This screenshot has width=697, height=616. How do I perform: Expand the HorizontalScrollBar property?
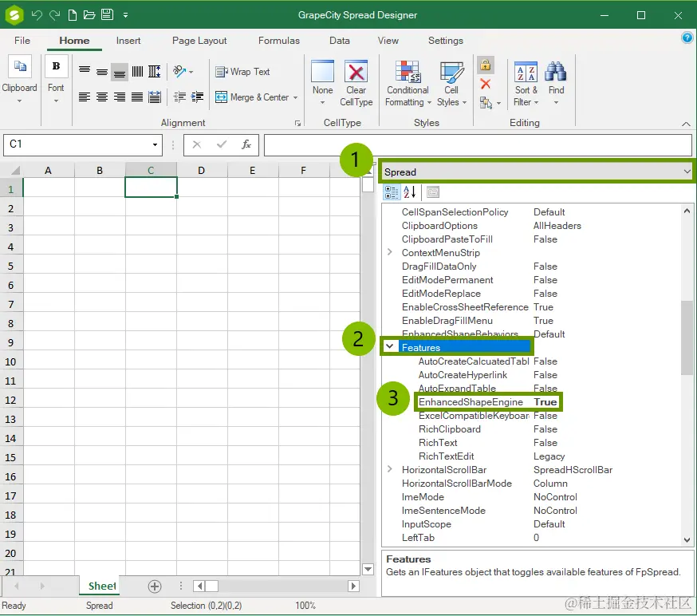(x=390, y=469)
